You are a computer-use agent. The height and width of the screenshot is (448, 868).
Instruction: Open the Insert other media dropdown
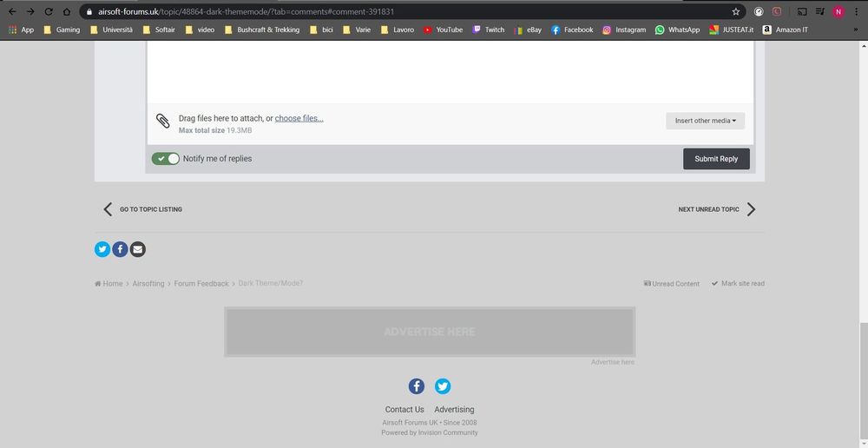[x=705, y=121]
